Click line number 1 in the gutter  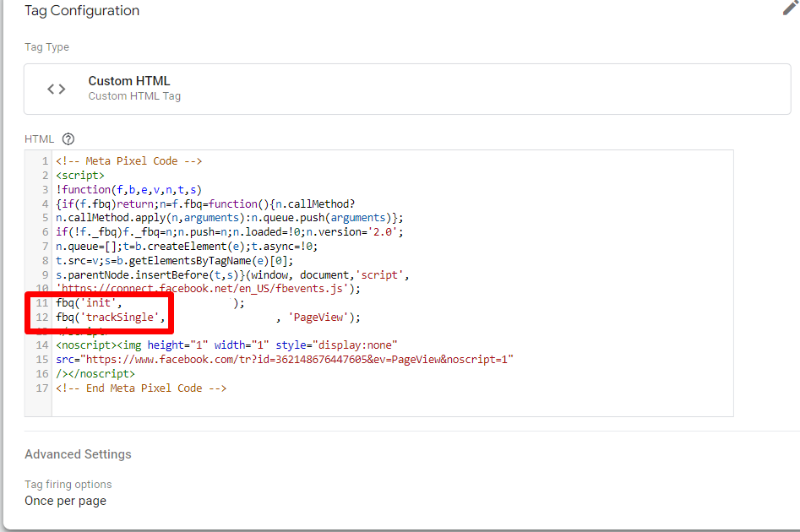click(x=45, y=161)
